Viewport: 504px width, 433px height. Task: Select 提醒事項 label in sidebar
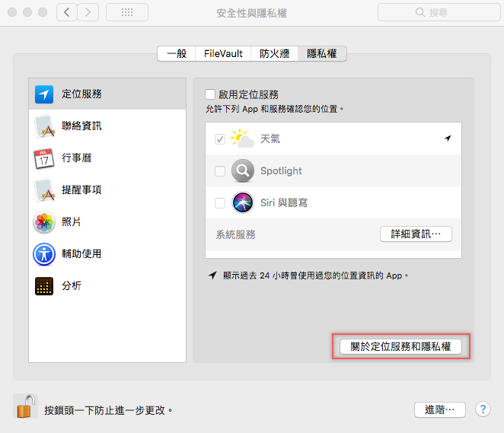click(81, 189)
